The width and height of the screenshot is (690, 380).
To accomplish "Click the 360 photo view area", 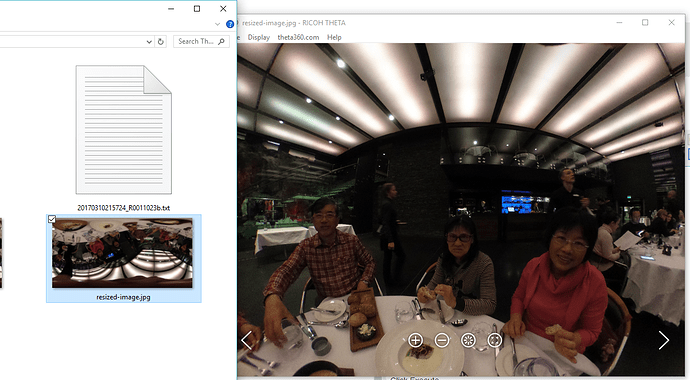I will click(461, 209).
